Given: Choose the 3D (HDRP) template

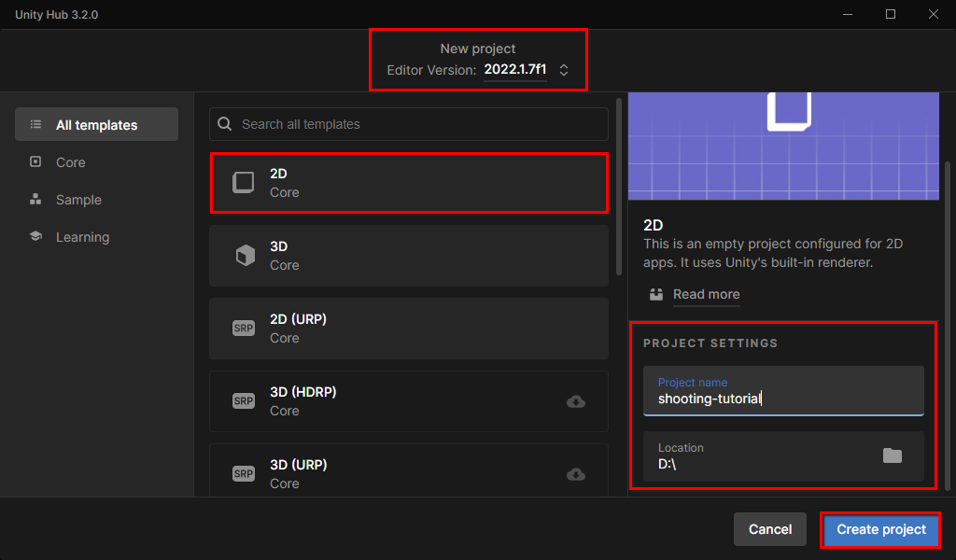Looking at the screenshot, I should point(409,401).
